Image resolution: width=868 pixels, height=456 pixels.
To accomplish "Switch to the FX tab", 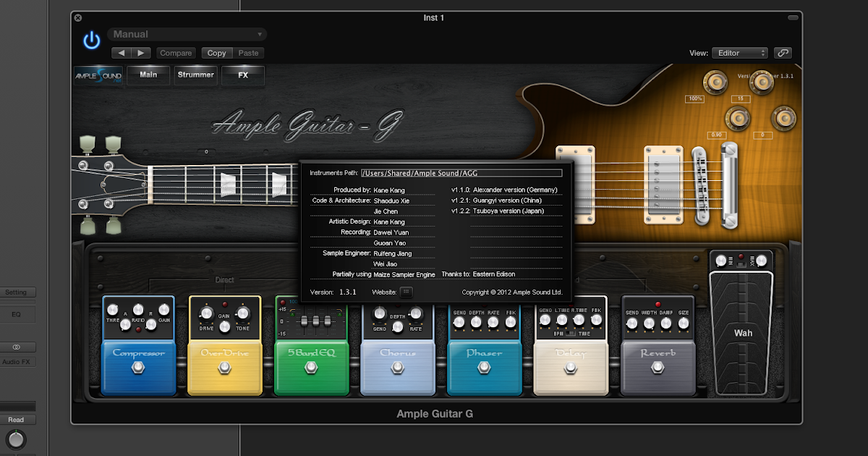I will click(243, 75).
